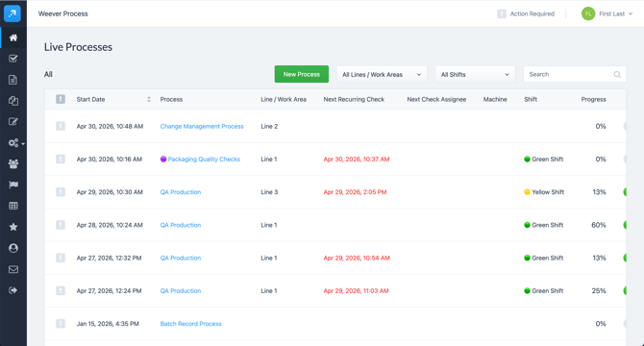Click Line 3 cell in table

[269, 192]
